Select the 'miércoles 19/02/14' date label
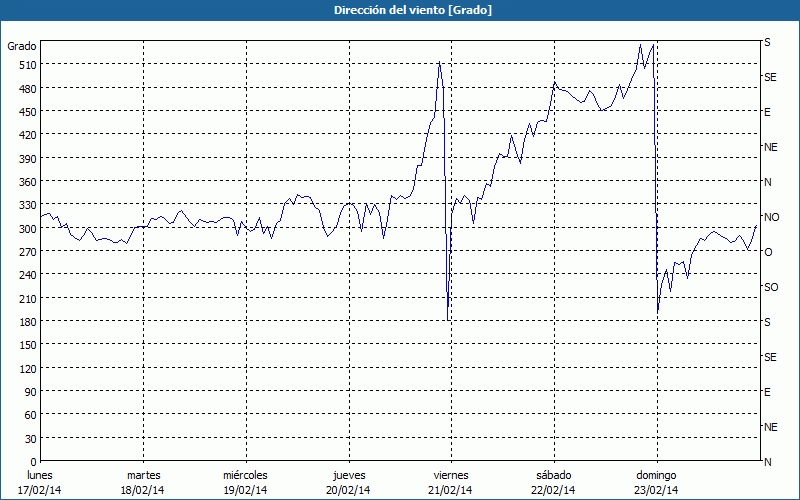This screenshot has height=500, width=800. point(245,482)
